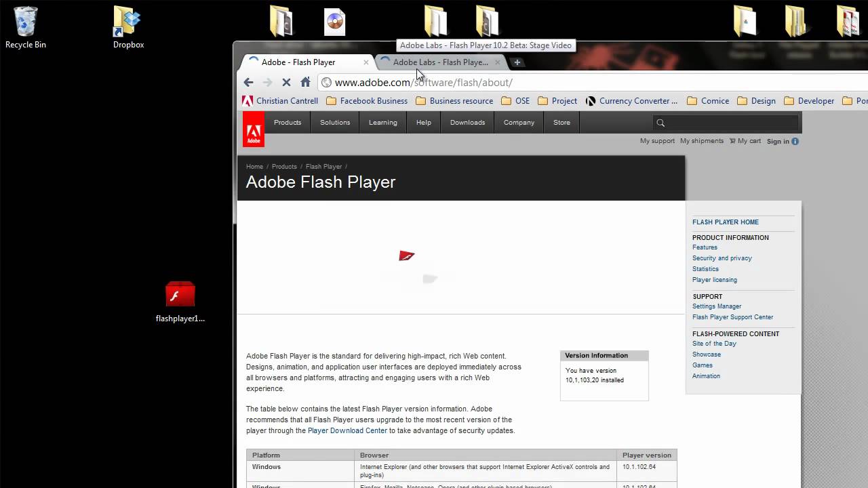Screen dimensions: 868x488
Task: Click the Flash animation area with red shape
Action: (x=461, y=258)
